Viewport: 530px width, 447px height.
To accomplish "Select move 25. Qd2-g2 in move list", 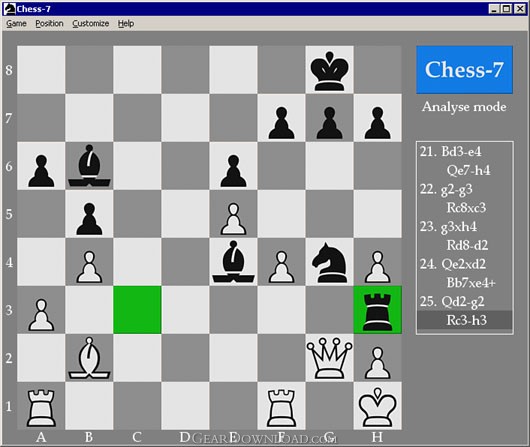I will click(x=452, y=301).
